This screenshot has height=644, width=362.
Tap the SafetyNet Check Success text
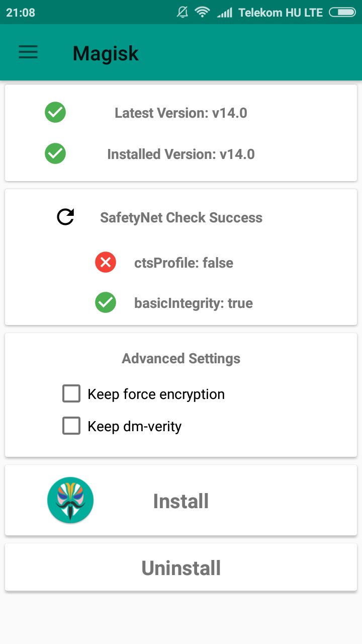click(x=181, y=217)
